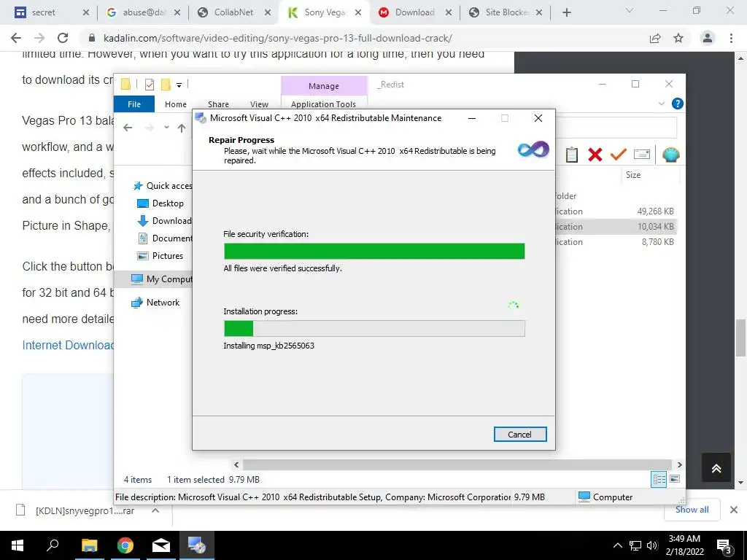
Task: Select Quick access in navigation pane
Action: tap(163, 186)
